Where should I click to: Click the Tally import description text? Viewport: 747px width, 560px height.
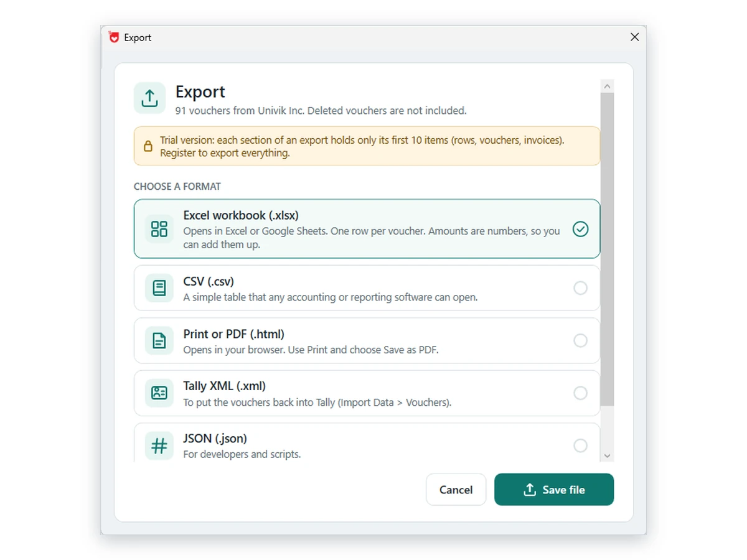pos(317,403)
